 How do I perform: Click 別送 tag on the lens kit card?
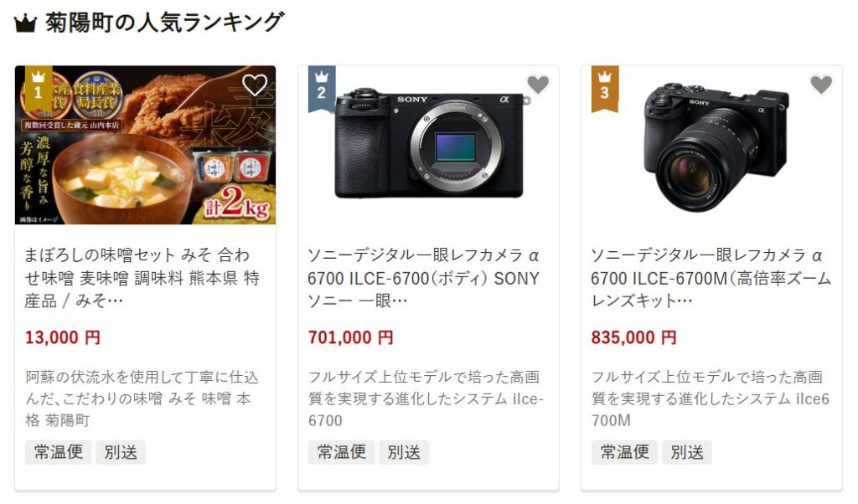[687, 452]
